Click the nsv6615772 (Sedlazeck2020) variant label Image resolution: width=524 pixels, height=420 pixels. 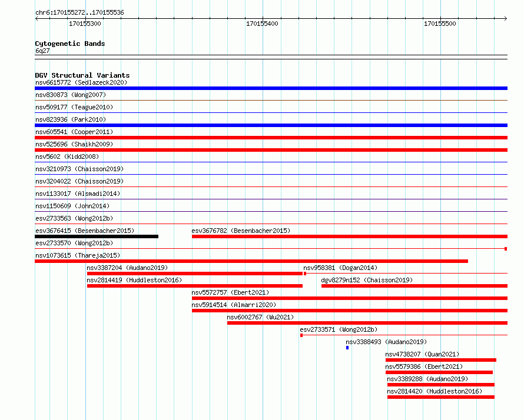81,82
